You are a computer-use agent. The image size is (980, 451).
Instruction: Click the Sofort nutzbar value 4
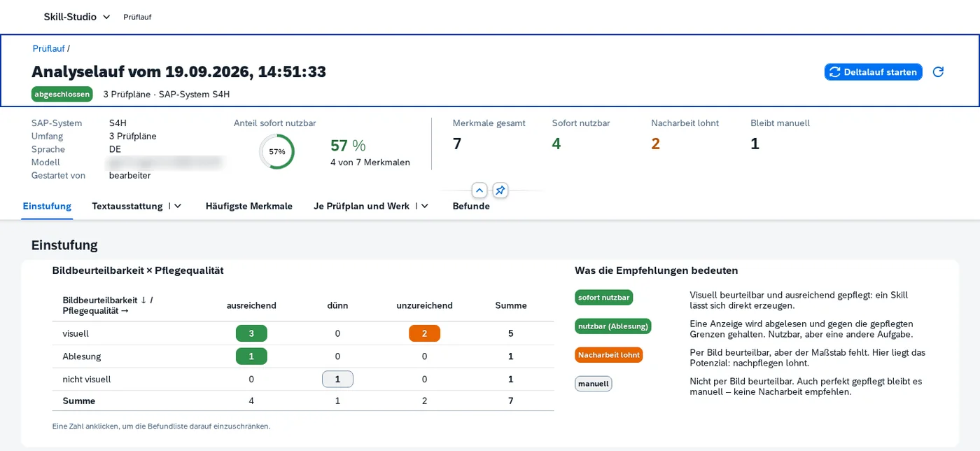click(x=556, y=144)
